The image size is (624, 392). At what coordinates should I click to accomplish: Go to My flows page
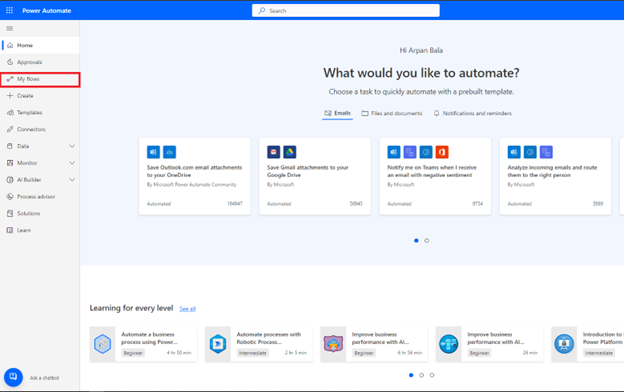40,79
